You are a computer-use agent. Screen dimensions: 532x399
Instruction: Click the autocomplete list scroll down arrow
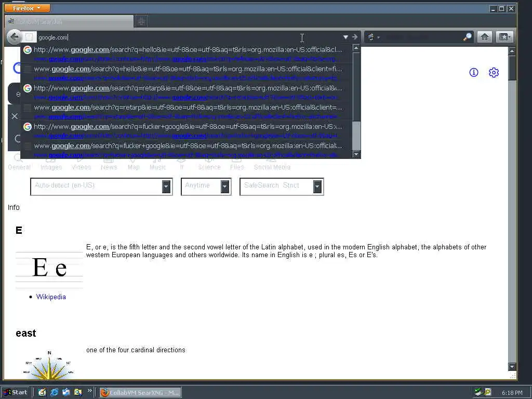tap(356, 154)
